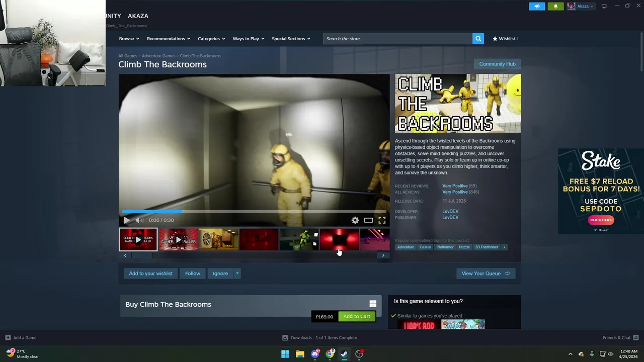Viewport: 644px width, 362px height.
Task: Open the LovDEV developer link
Action: (450, 212)
